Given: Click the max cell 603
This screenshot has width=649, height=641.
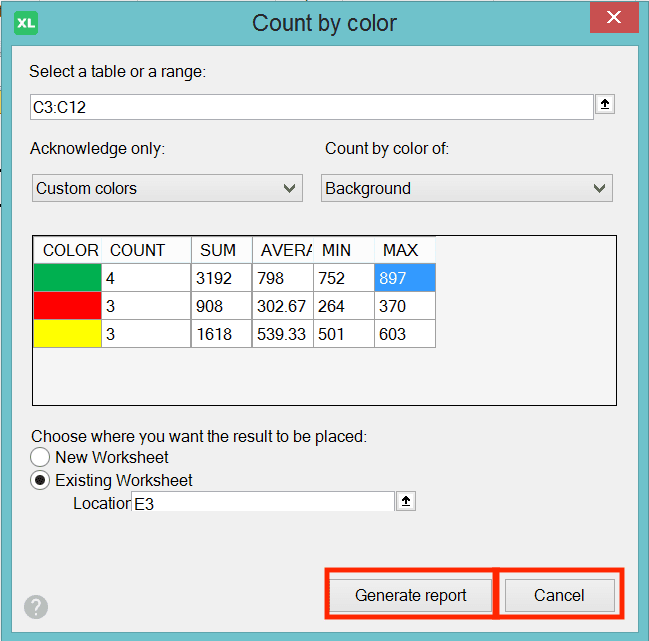Looking at the screenshot, I should click(405, 334).
